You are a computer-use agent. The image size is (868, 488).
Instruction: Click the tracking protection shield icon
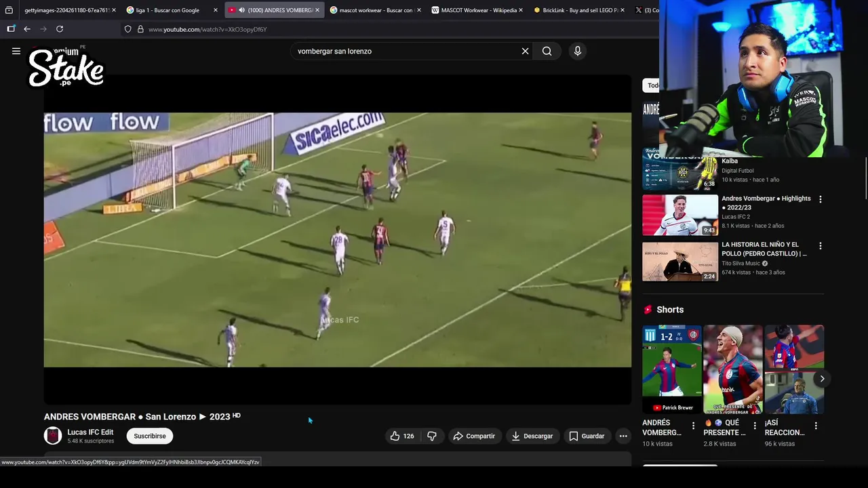(127, 29)
